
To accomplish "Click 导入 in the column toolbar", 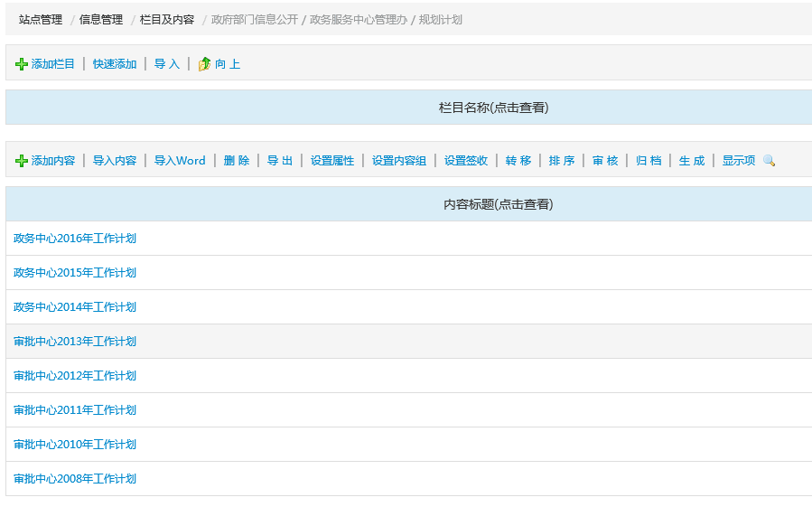I will (167, 64).
